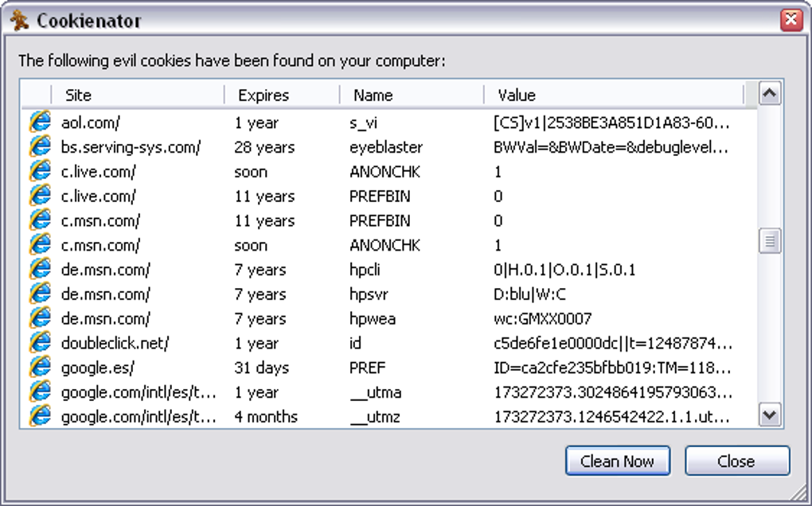Sort list by Expires column header
Screen dimensions: 812x506
[283, 95]
